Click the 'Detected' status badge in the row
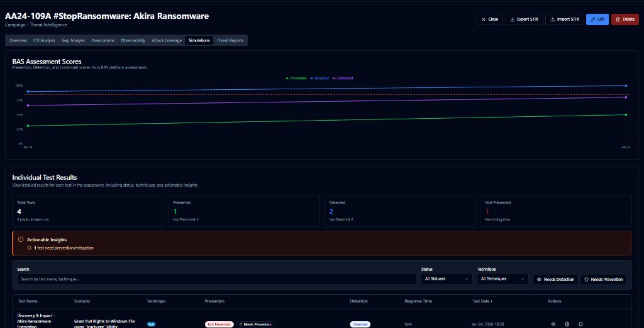 pyautogui.click(x=360, y=324)
